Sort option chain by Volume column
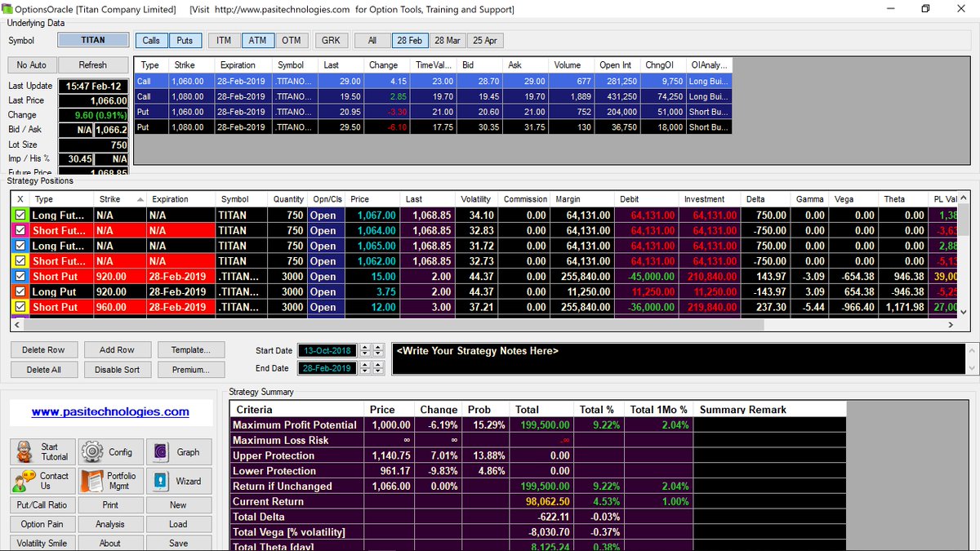This screenshot has height=551, width=980. [572, 65]
